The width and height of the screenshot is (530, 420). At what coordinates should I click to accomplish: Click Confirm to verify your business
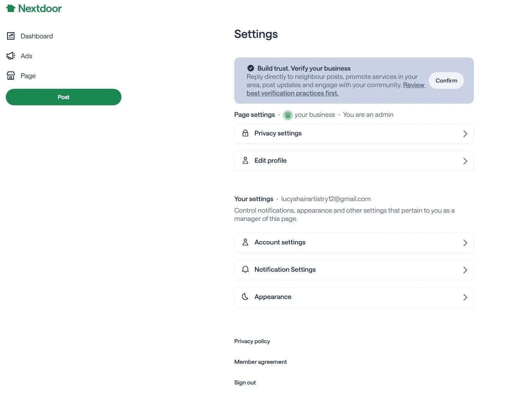[x=447, y=81]
